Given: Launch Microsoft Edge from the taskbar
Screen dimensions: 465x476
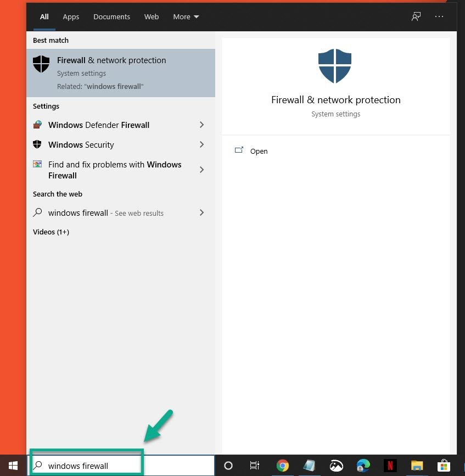Looking at the screenshot, I should point(363,466).
